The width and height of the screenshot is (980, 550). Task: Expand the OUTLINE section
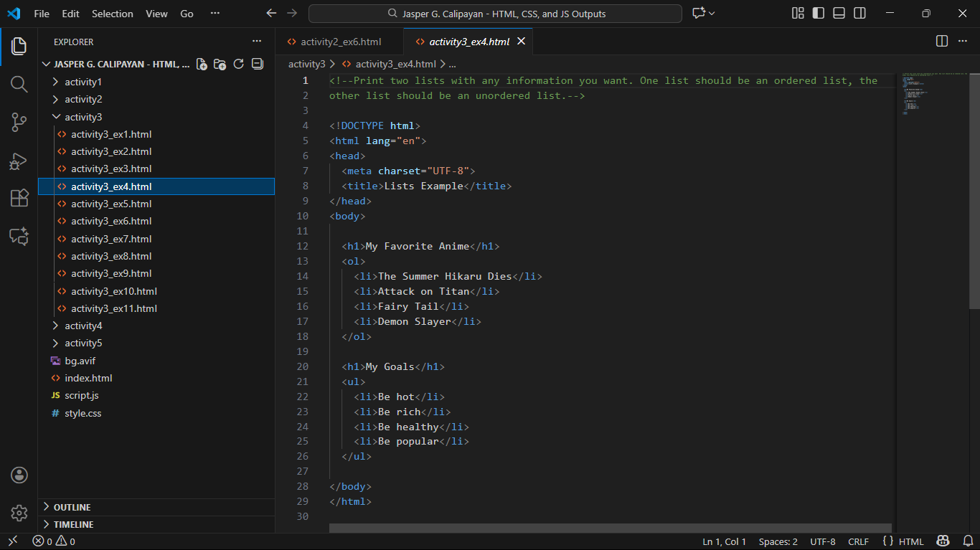pos(72,507)
